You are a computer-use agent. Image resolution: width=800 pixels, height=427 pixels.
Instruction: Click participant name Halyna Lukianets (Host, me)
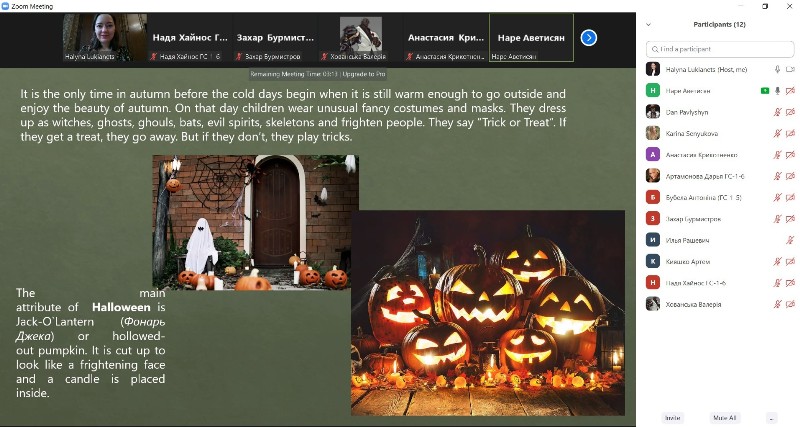click(706, 69)
